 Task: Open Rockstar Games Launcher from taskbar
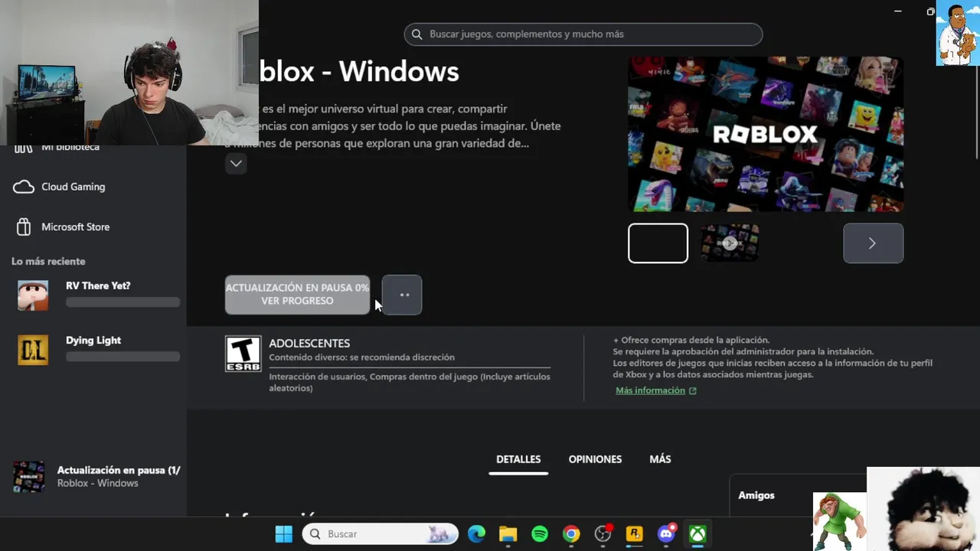635,534
